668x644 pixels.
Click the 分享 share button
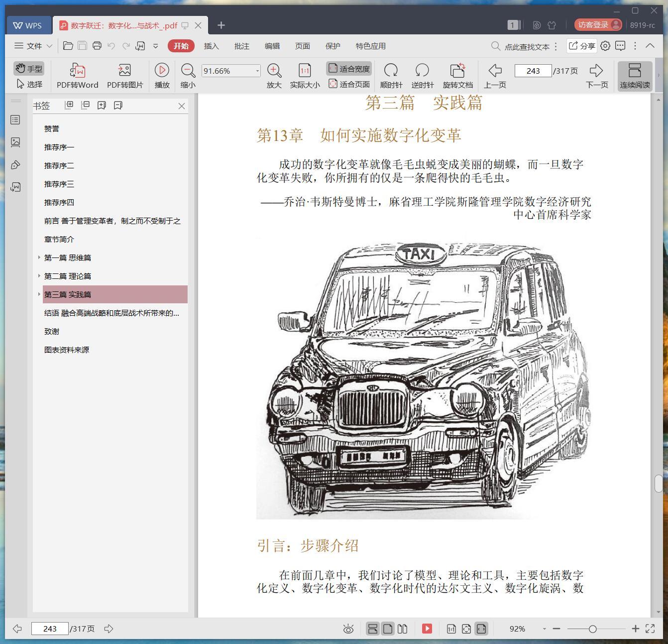coord(582,46)
